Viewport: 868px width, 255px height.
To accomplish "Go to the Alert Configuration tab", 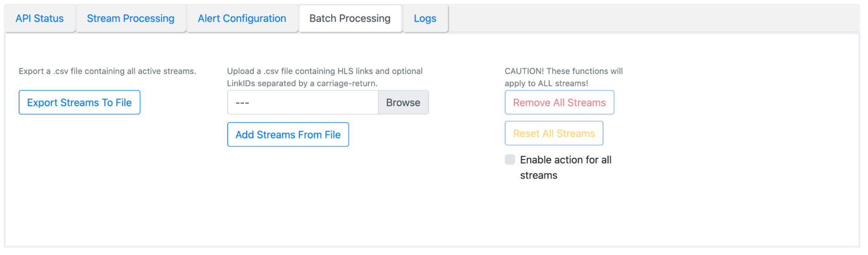I will pyautogui.click(x=242, y=19).
